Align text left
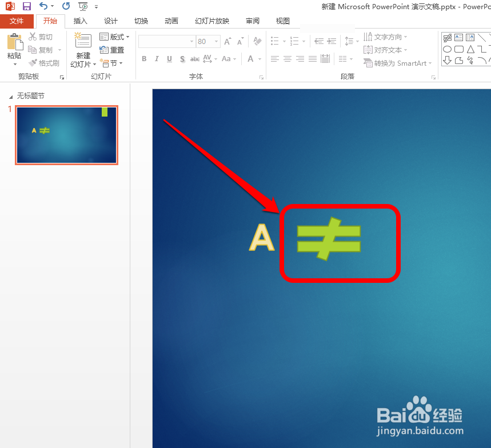 [274, 58]
